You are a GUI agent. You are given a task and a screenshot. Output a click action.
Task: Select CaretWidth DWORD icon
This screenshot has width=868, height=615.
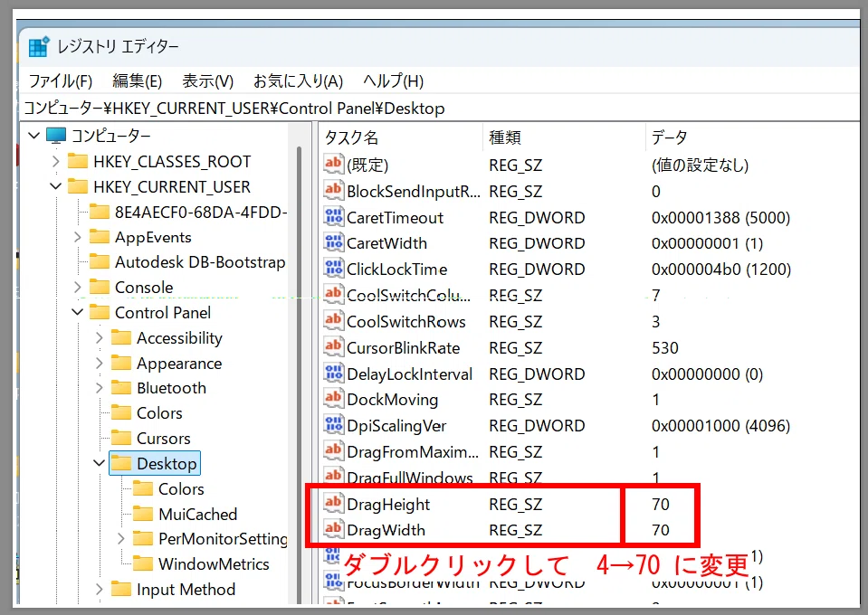[333, 242]
